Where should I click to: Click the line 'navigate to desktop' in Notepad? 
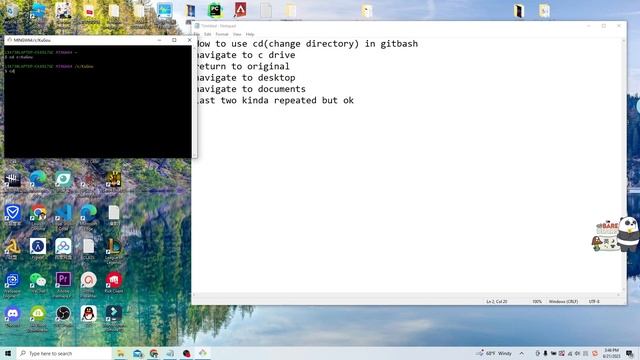(245, 78)
